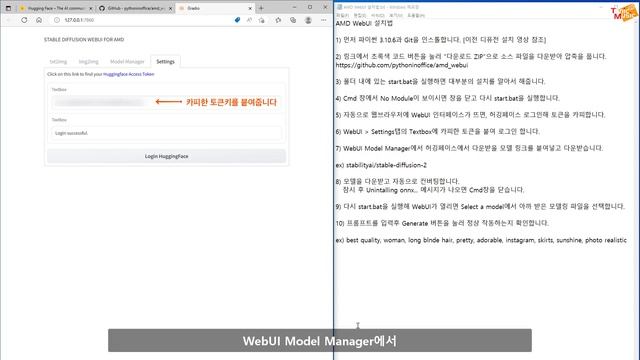Click Notepad line 1 mentioning 3.10.6 and Git
This screenshot has width=640, height=360.
(440, 40)
